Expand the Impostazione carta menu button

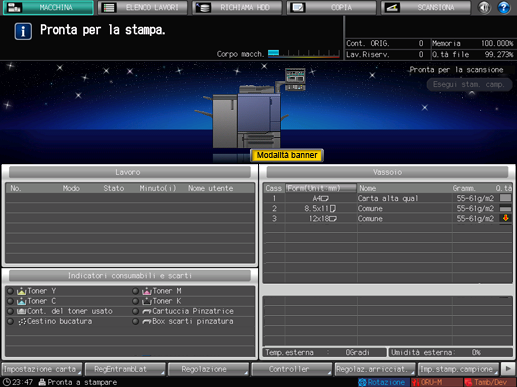tap(42, 369)
